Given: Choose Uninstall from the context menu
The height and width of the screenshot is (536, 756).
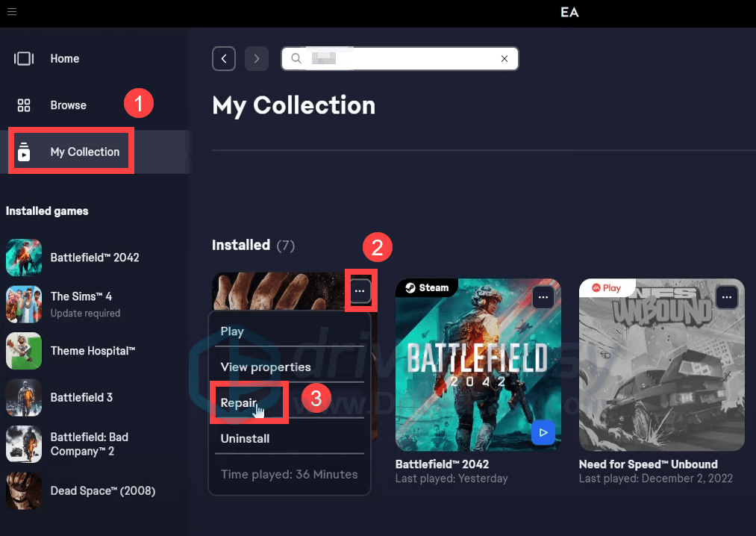Looking at the screenshot, I should click(245, 439).
